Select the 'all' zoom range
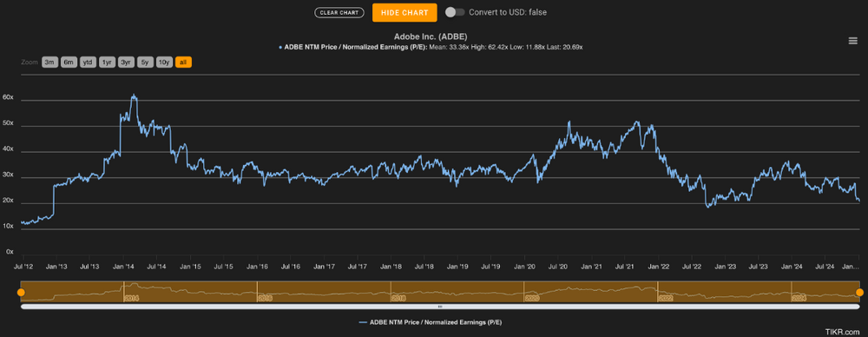This screenshot has width=868, height=337. pyautogui.click(x=183, y=62)
